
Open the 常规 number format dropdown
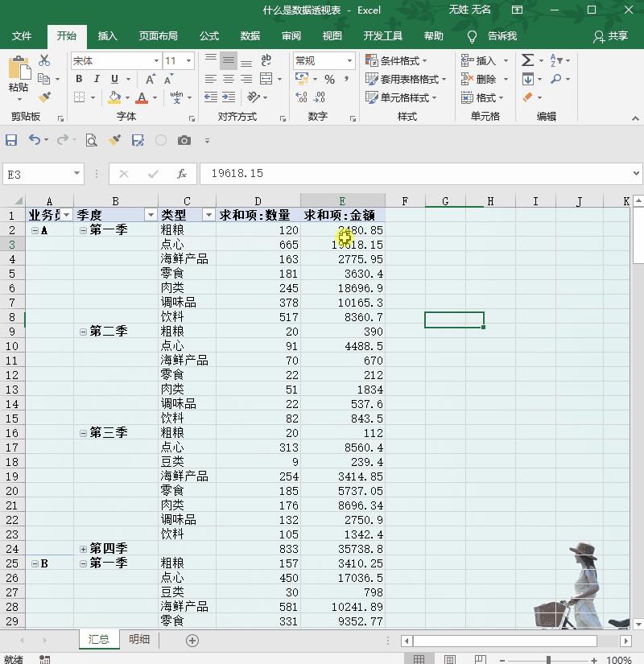(350, 60)
